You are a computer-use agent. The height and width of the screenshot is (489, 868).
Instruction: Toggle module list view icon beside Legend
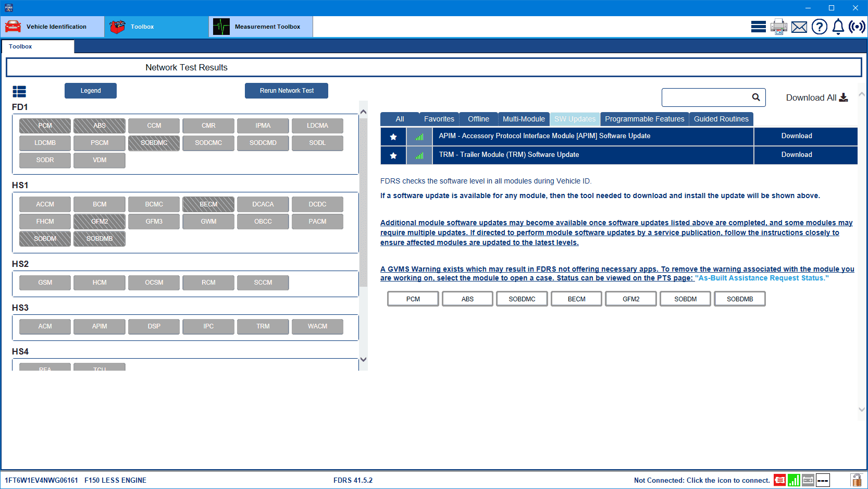tap(19, 92)
